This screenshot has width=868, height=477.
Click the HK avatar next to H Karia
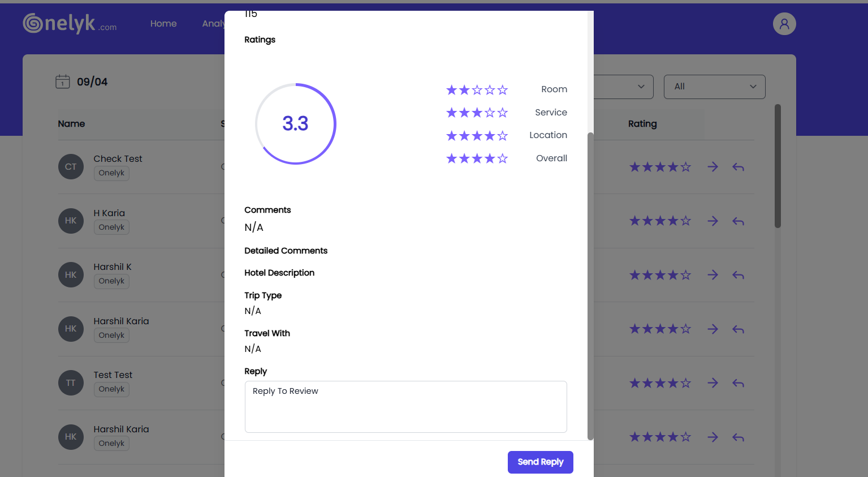(x=71, y=221)
